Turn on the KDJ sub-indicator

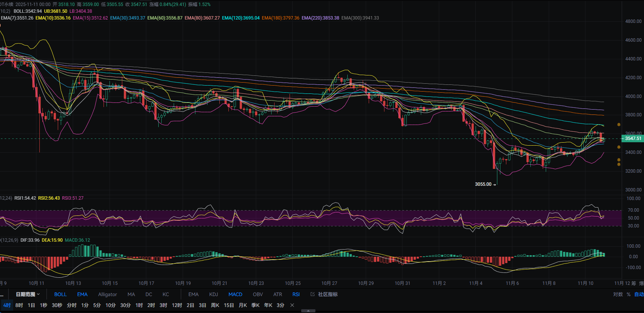click(213, 294)
